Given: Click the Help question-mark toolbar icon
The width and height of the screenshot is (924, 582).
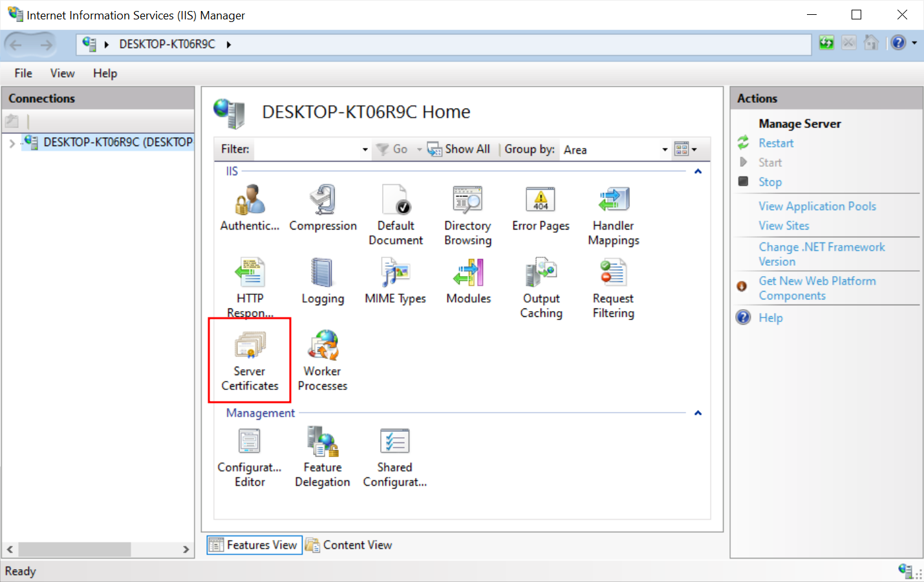Looking at the screenshot, I should coord(898,43).
